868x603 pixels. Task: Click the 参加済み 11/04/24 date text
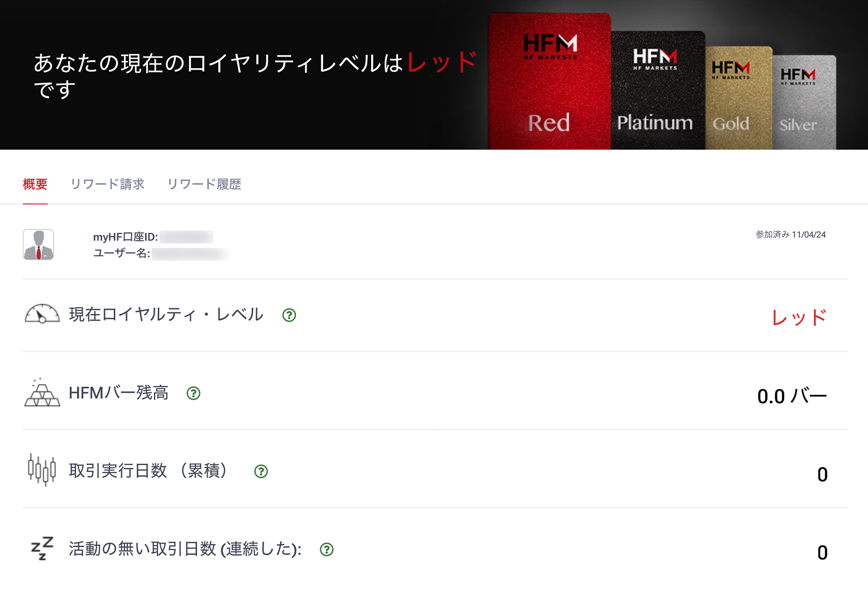click(x=790, y=234)
